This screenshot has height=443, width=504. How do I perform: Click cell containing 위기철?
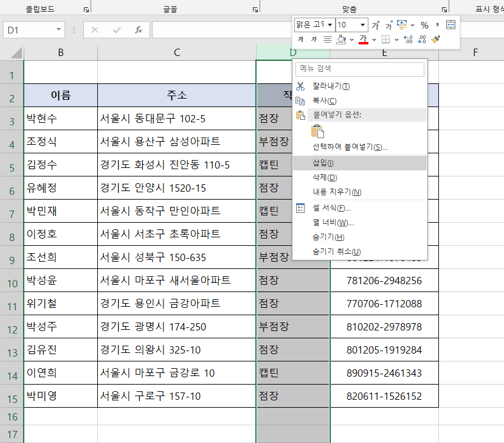61,304
